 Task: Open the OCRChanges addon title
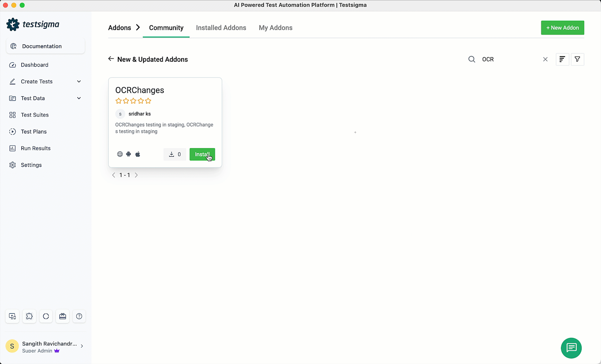tap(140, 90)
